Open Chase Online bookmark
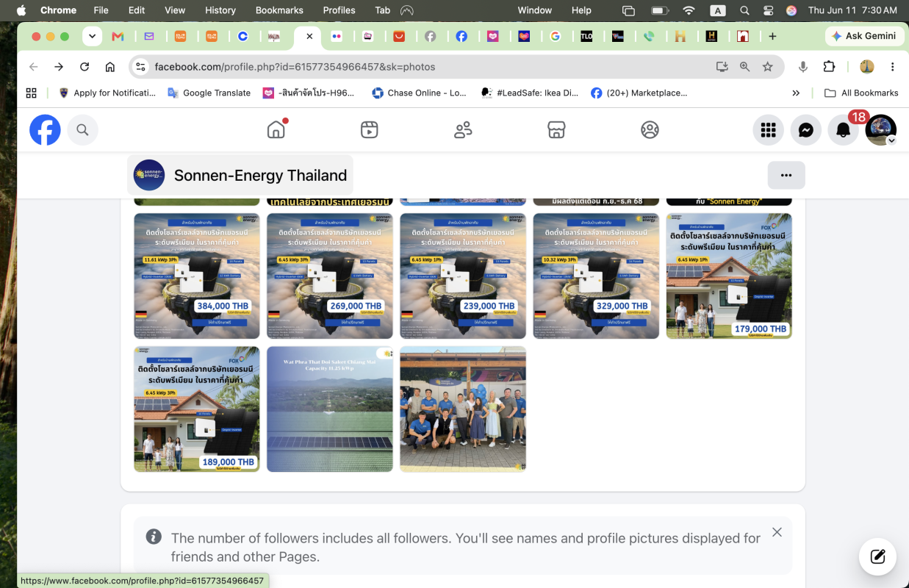909x588 pixels. coord(419,93)
